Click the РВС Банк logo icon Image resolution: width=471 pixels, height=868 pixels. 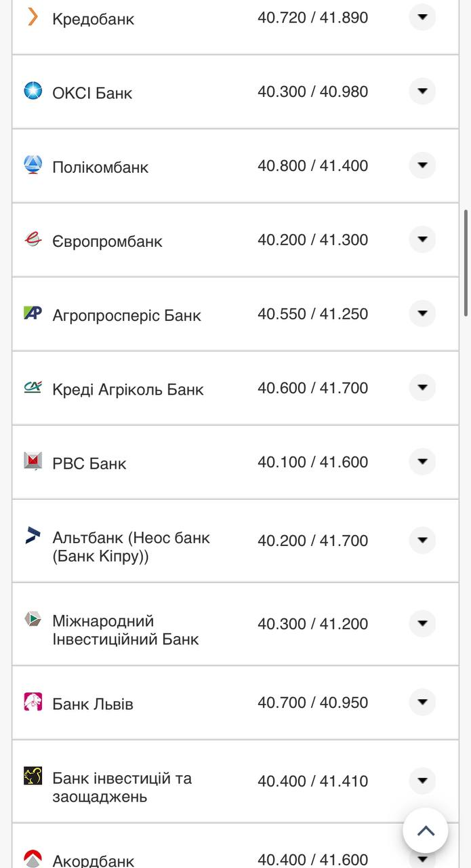point(33,461)
